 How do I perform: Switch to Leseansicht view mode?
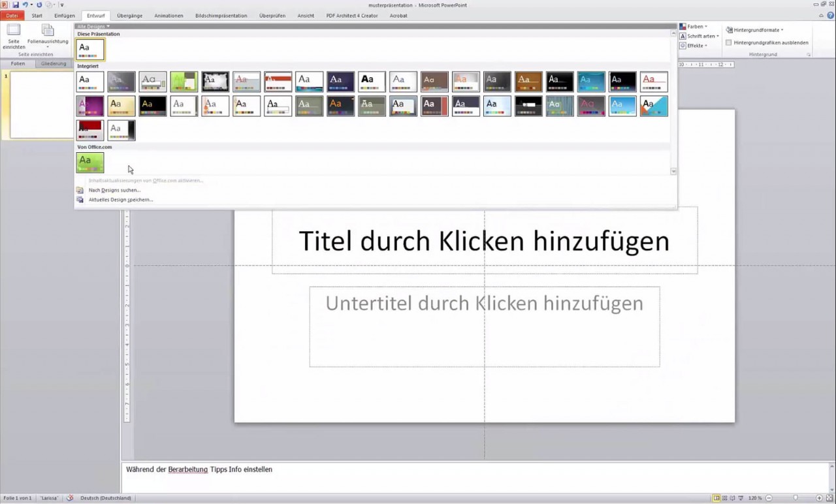point(732,497)
